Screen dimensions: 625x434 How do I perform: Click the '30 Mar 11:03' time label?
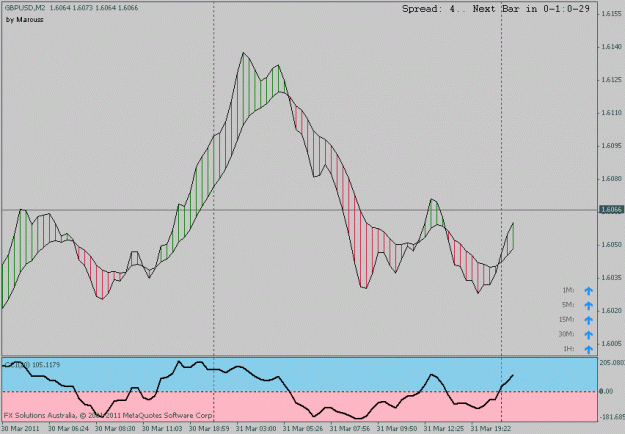click(x=162, y=429)
